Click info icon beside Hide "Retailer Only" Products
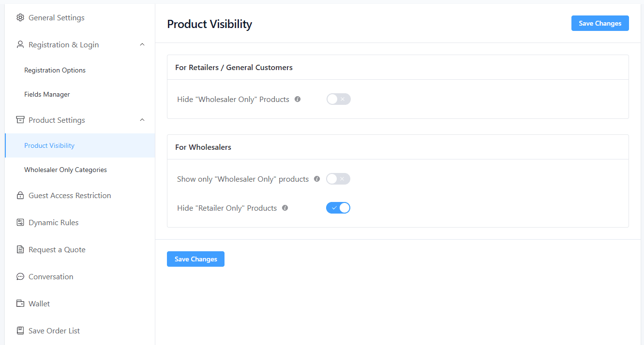 pyautogui.click(x=285, y=208)
